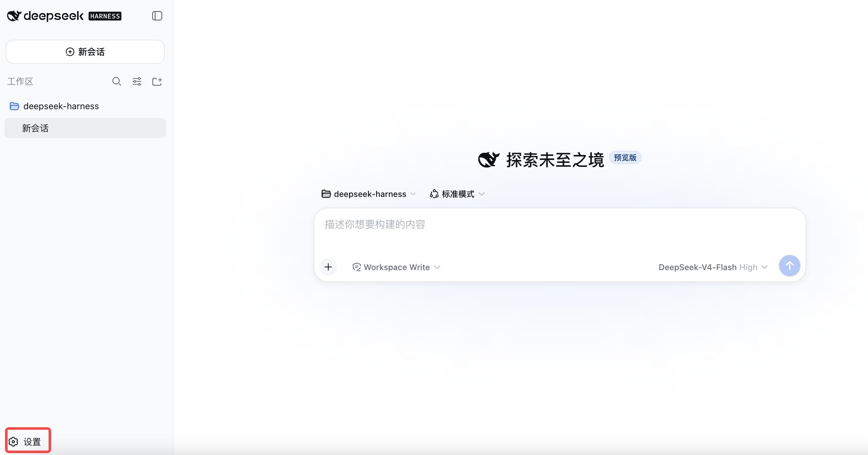Image resolution: width=868 pixels, height=455 pixels.
Task: Open settings via the gear icon
Action: pyautogui.click(x=14, y=441)
